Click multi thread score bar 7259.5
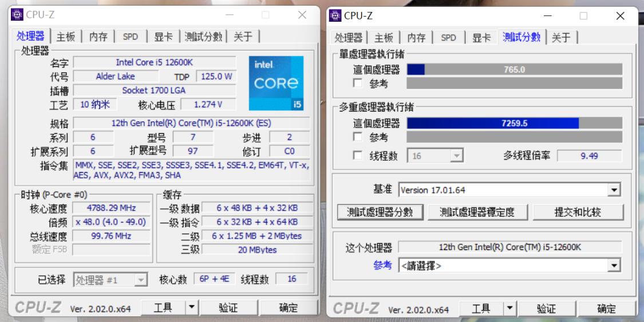 [x=514, y=123]
